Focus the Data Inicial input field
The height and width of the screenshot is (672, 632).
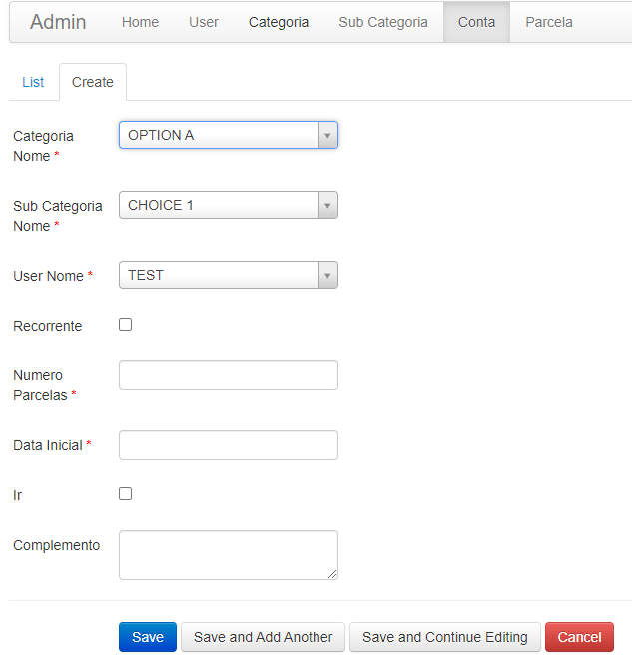[x=229, y=445]
